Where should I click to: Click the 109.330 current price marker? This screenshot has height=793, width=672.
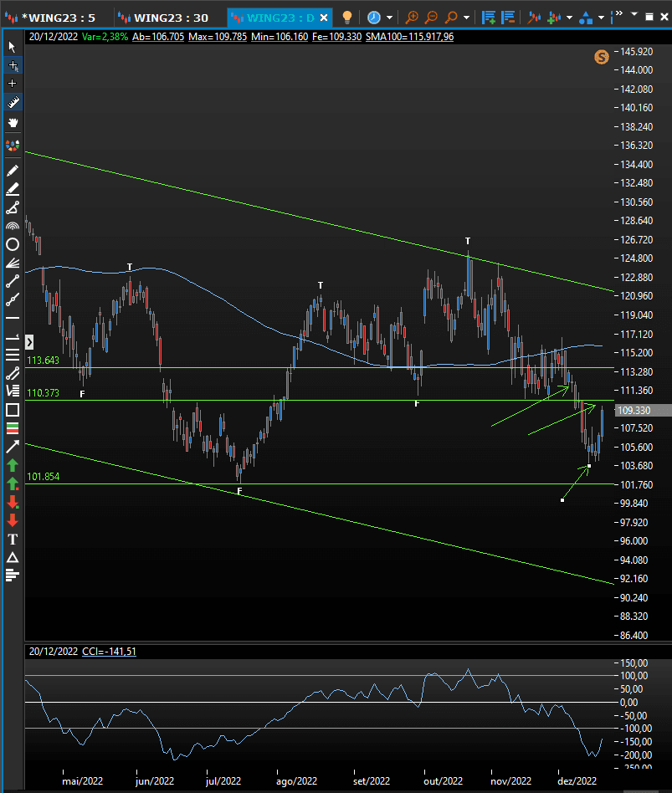(x=642, y=410)
